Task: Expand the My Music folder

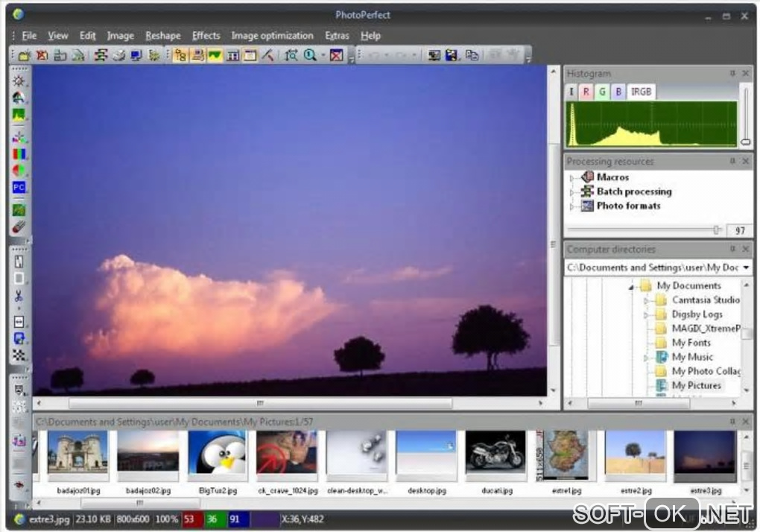Action: (646, 358)
